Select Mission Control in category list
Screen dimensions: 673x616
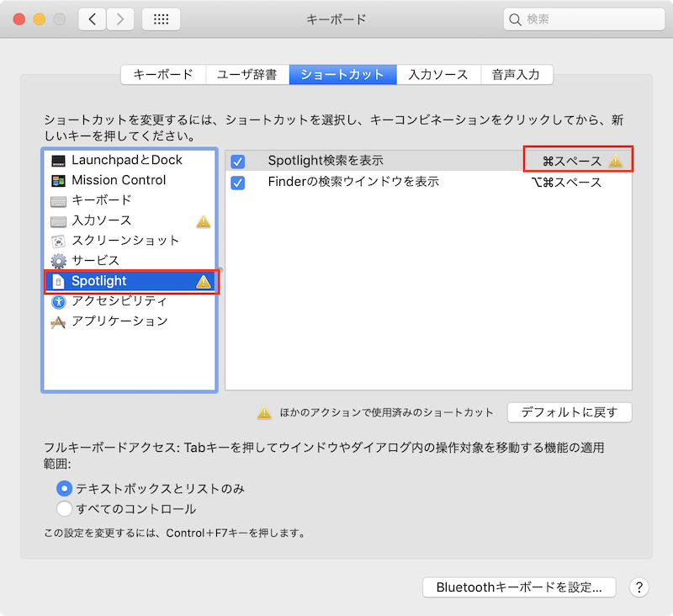point(130,180)
